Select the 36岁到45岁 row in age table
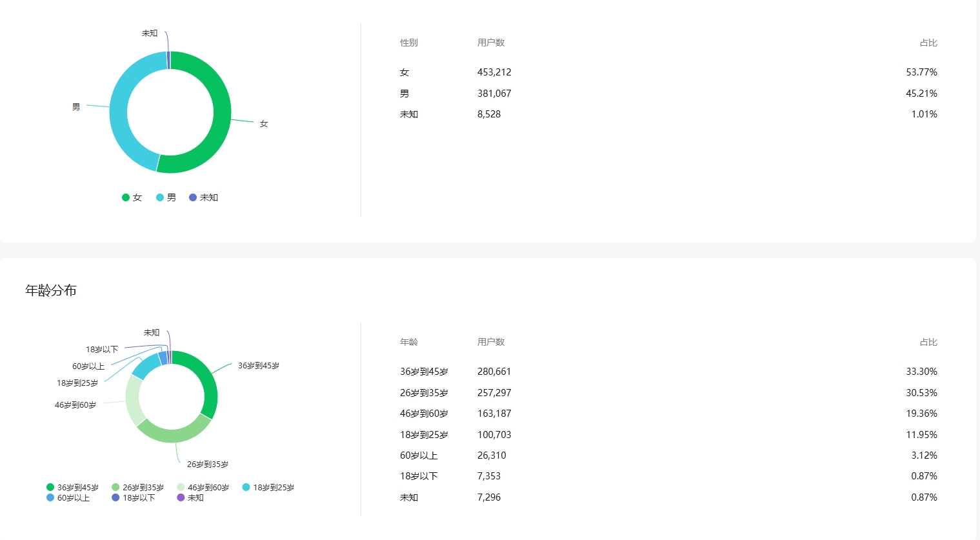This screenshot has height=540, width=980. [668, 372]
